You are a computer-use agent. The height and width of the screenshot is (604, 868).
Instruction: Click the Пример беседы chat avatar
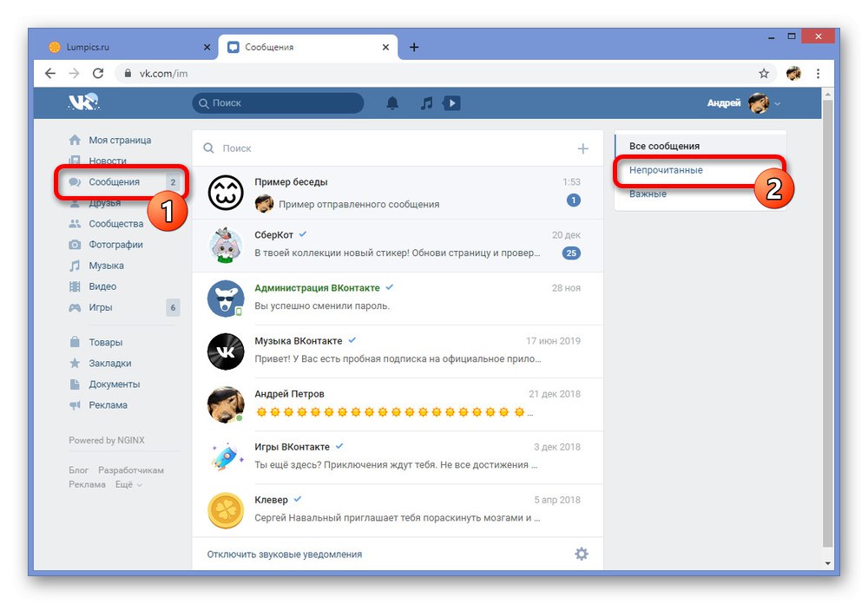tap(226, 193)
